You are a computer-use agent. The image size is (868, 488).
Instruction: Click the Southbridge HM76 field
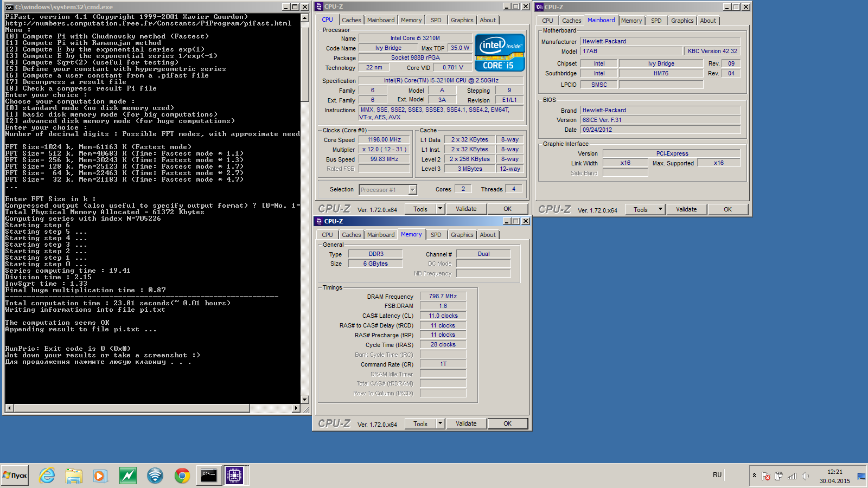[661, 73]
